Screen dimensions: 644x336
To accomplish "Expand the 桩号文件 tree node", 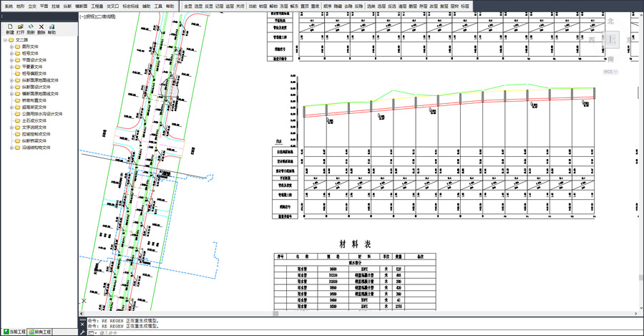I will click(x=11, y=53).
